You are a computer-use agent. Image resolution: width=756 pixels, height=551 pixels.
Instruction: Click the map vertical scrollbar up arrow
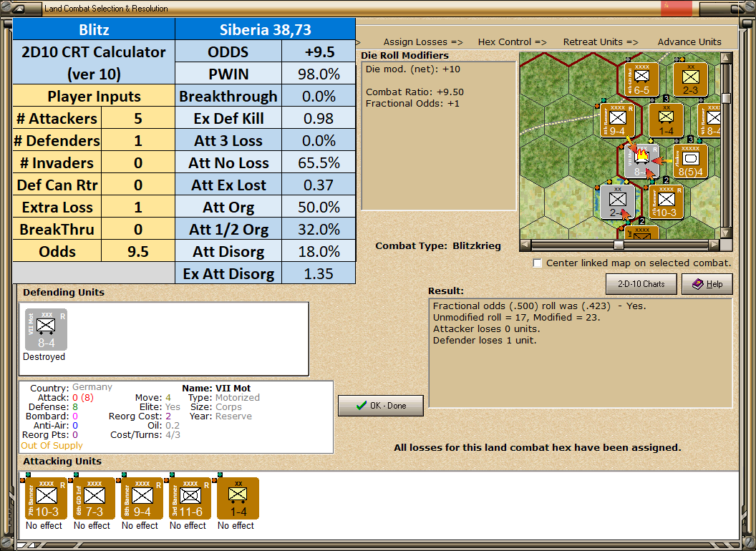[727, 59]
